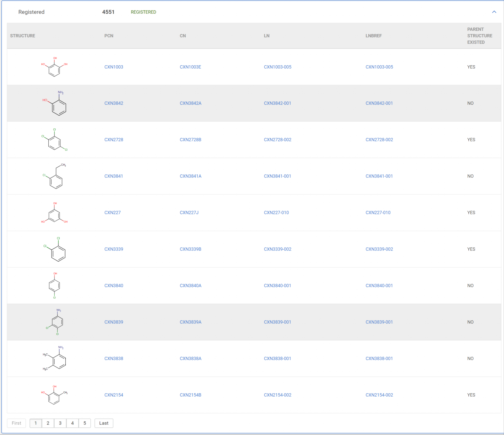Go to page 4 of results

72,423
